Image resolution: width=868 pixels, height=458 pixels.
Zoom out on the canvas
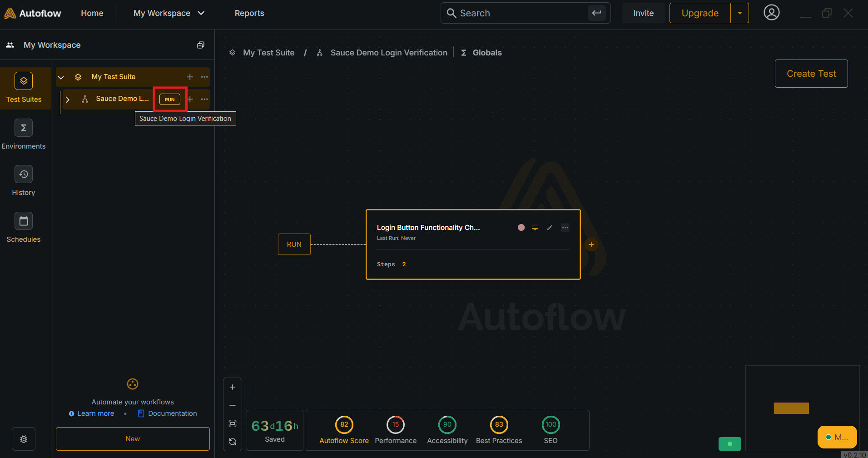[233, 405]
